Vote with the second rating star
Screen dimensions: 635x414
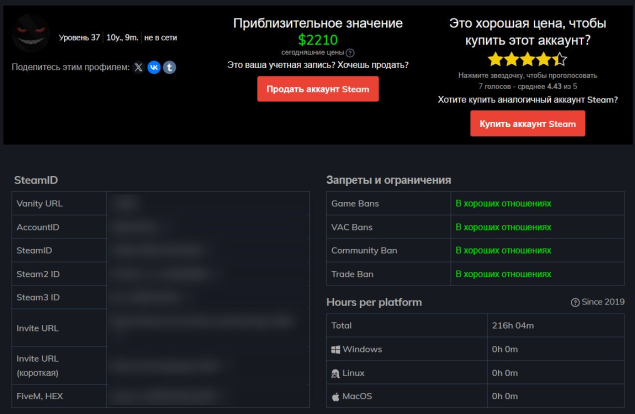(x=511, y=59)
